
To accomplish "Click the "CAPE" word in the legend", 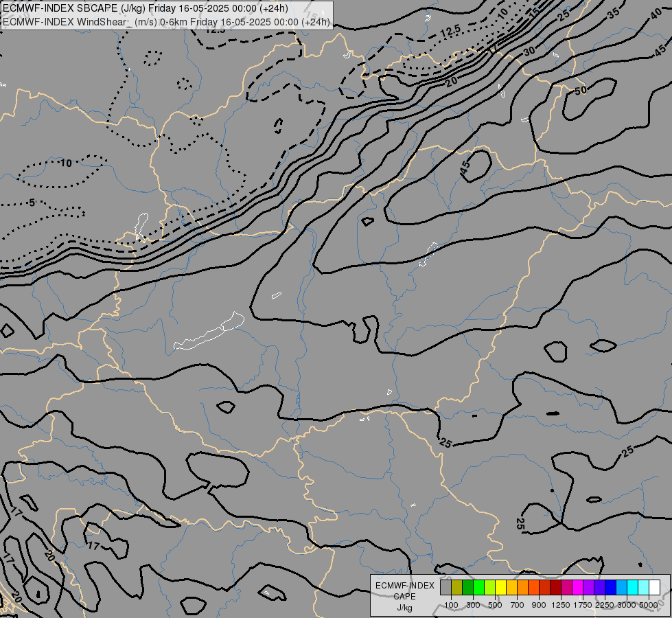I will tap(404, 597).
